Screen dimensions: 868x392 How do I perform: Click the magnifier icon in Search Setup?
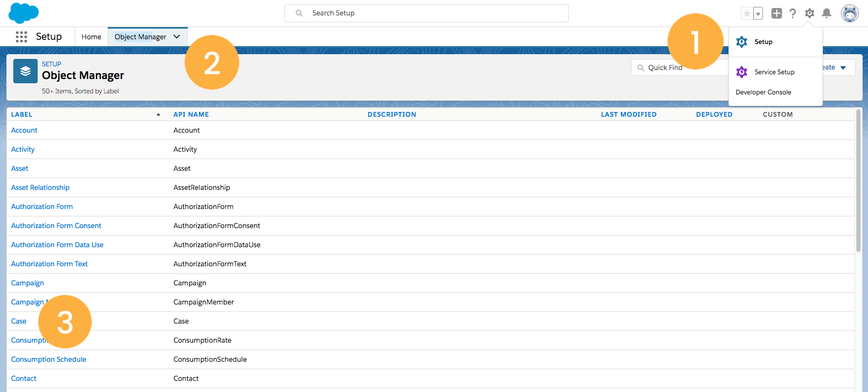tap(299, 13)
